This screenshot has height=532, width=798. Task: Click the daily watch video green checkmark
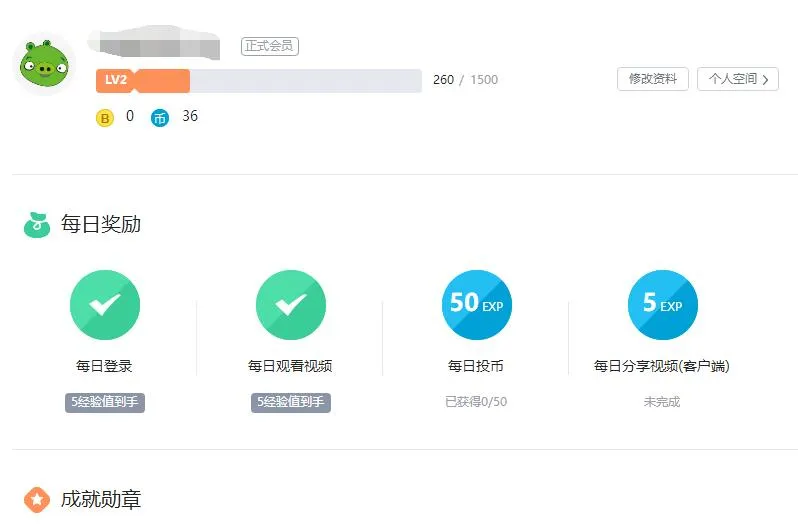(291, 305)
